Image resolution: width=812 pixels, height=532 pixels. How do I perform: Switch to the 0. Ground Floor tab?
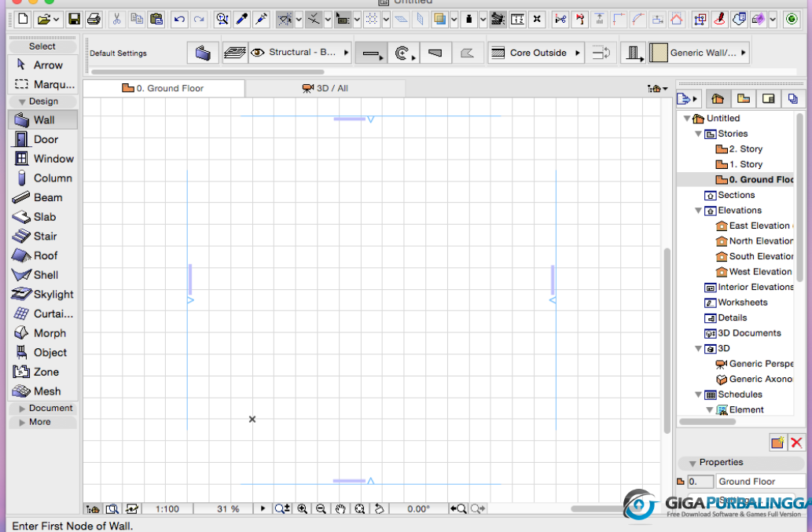[x=164, y=88]
